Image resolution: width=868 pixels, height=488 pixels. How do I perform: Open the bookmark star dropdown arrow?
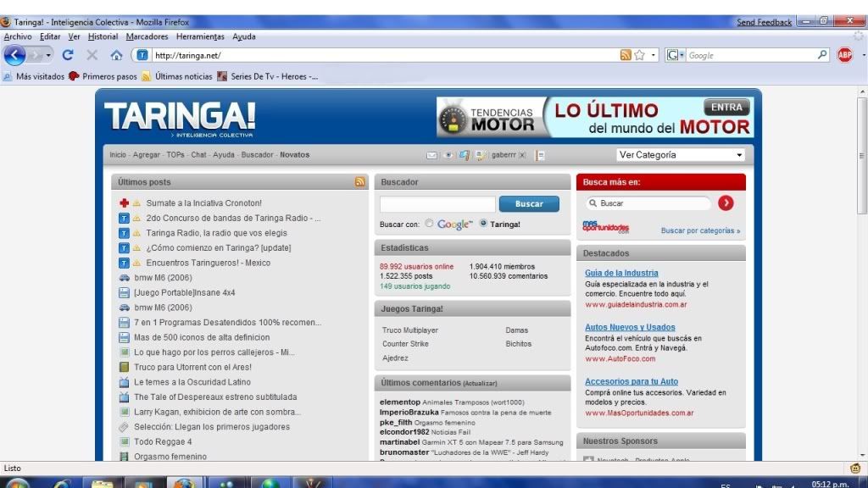[653, 55]
